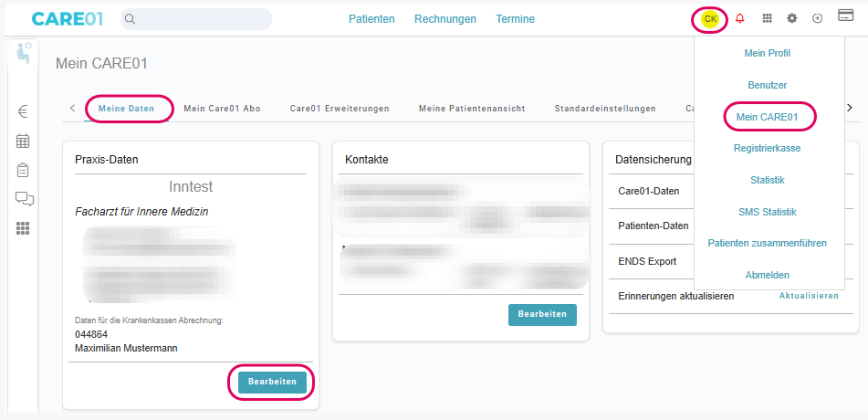The image size is (868, 420).
Task: Click the Erinnerungen aktualisieren label
Action: 676,296
